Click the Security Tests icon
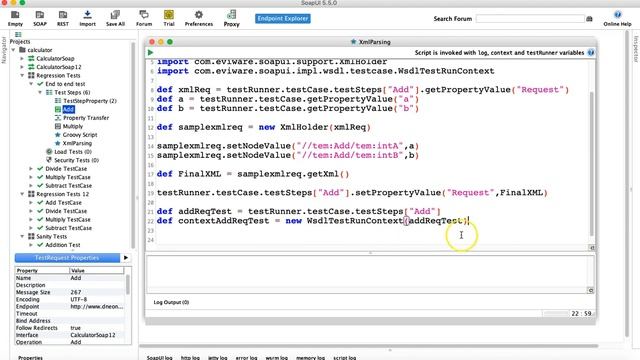Viewport: 640px width, 360px height. pos(49,160)
